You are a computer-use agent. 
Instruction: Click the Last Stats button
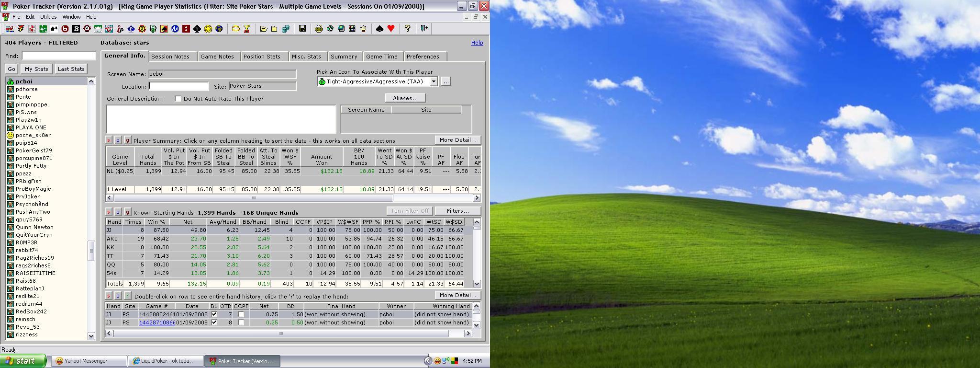click(x=71, y=69)
